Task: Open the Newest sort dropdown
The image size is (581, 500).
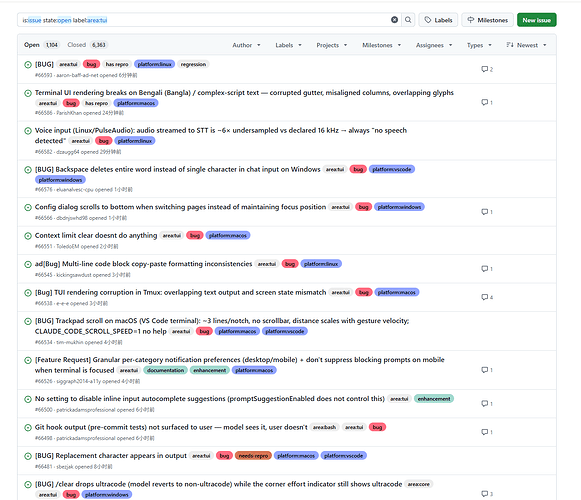Action: (526, 45)
